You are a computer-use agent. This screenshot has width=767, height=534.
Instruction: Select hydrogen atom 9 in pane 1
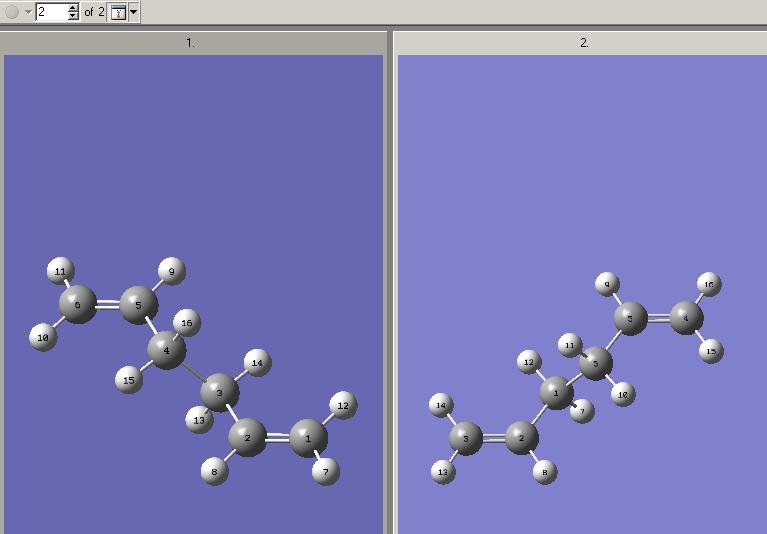pos(172,271)
